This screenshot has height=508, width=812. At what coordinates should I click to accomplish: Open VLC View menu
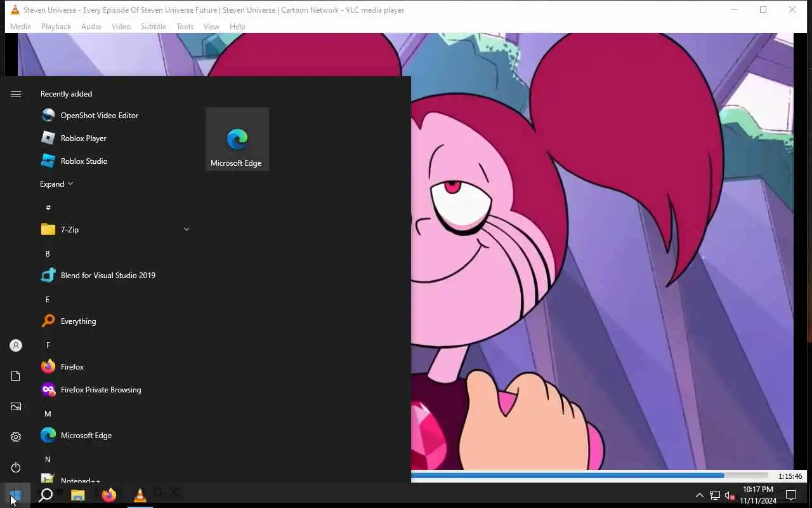tap(211, 27)
